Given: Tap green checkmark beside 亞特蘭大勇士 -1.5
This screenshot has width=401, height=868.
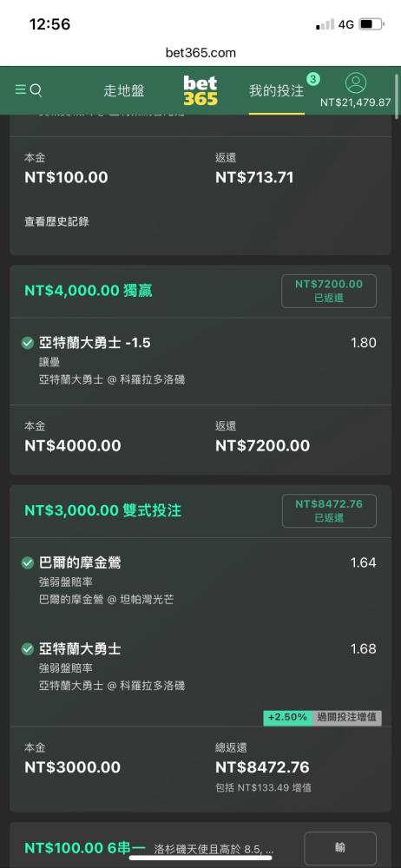Looking at the screenshot, I should [28, 343].
